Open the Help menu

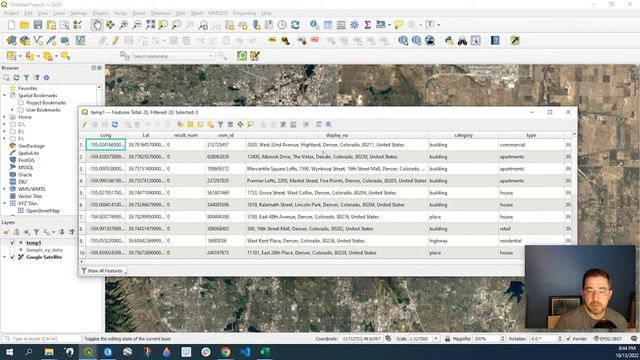(267, 13)
